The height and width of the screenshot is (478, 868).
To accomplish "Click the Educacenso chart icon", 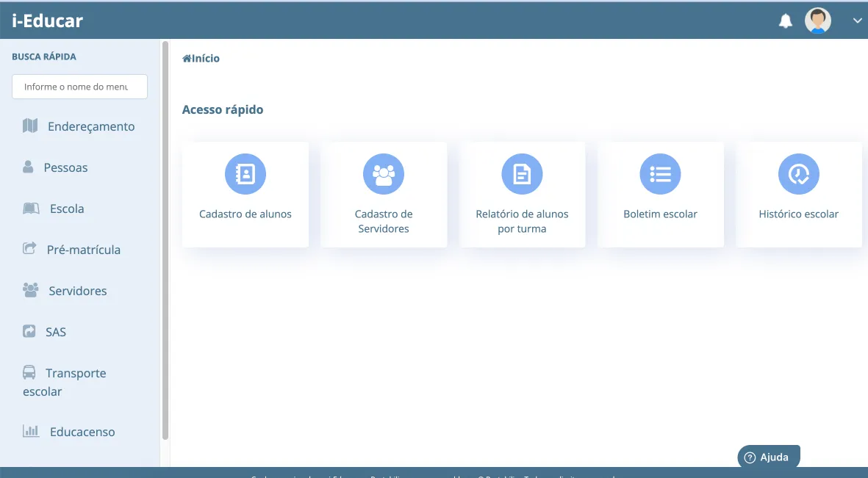I will (31, 430).
